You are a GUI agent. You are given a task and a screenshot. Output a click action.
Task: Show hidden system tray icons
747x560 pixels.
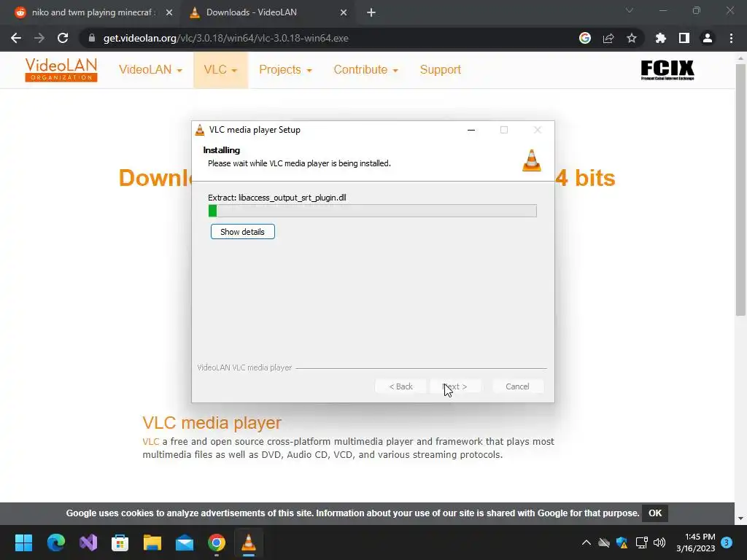click(x=587, y=542)
